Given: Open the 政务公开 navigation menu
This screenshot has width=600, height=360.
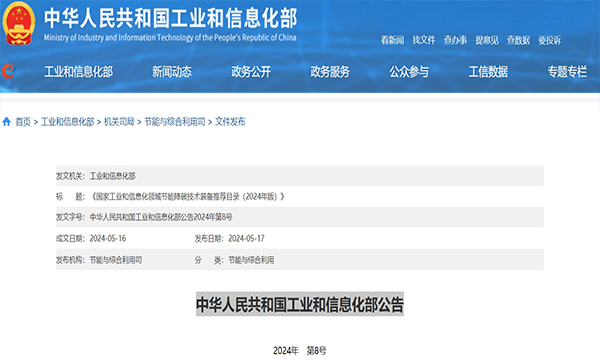Looking at the screenshot, I should click(251, 72).
